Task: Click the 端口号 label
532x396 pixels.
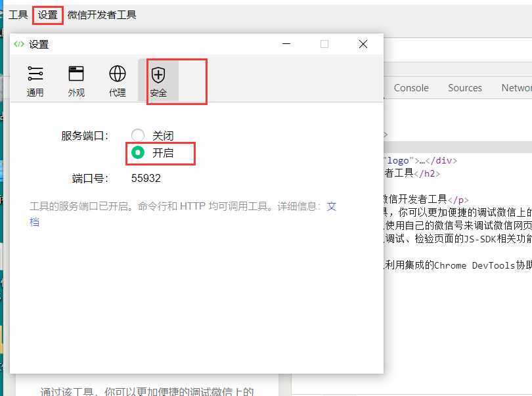Action: (90, 178)
